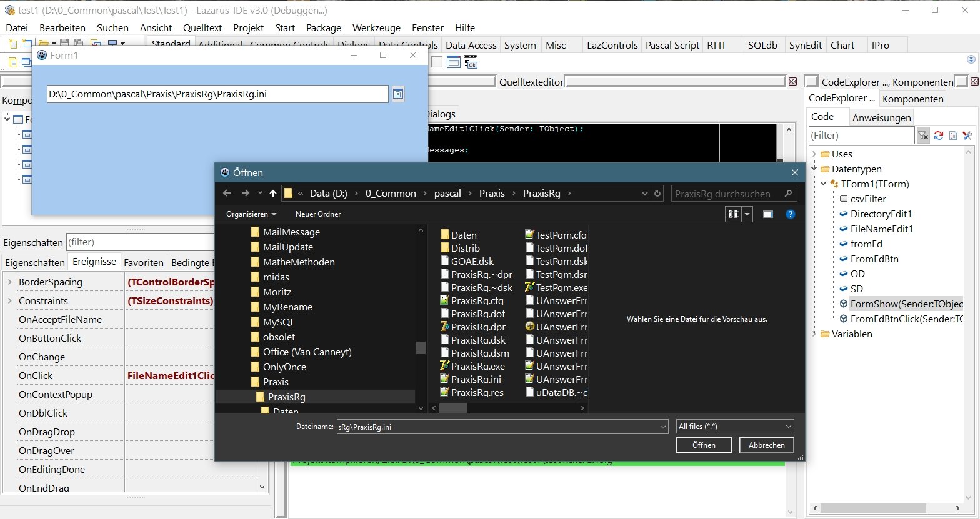This screenshot has width=980, height=519.
Task: Open the Organisieren dropdown
Action: tap(251, 214)
